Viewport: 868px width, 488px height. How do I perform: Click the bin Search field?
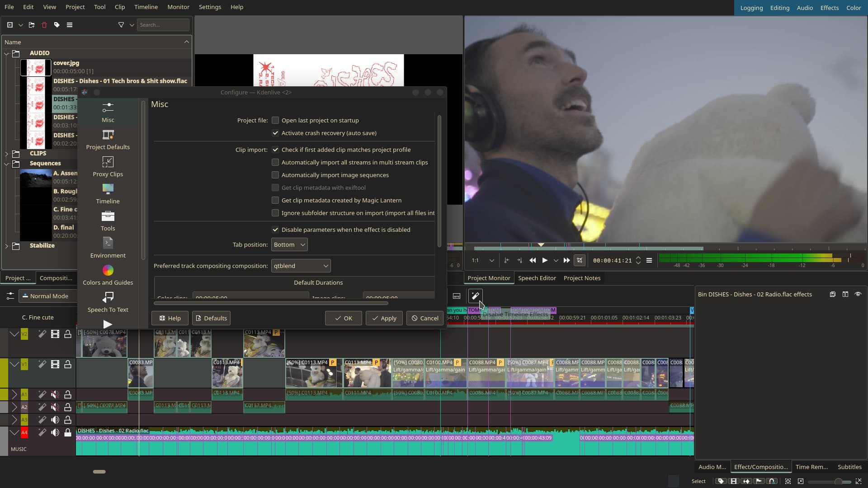[x=163, y=25]
